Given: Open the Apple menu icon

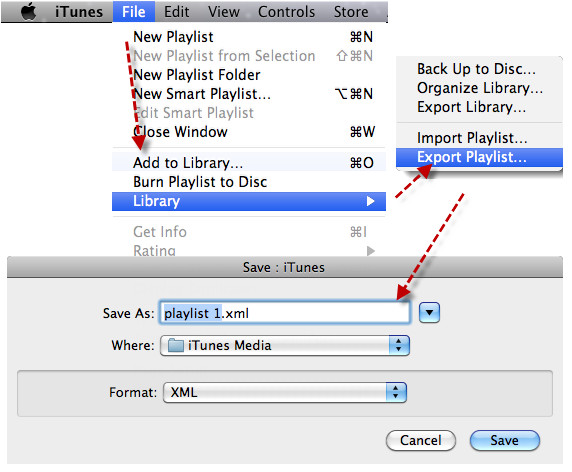Looking at the screenshot, I should pos(28,12).
